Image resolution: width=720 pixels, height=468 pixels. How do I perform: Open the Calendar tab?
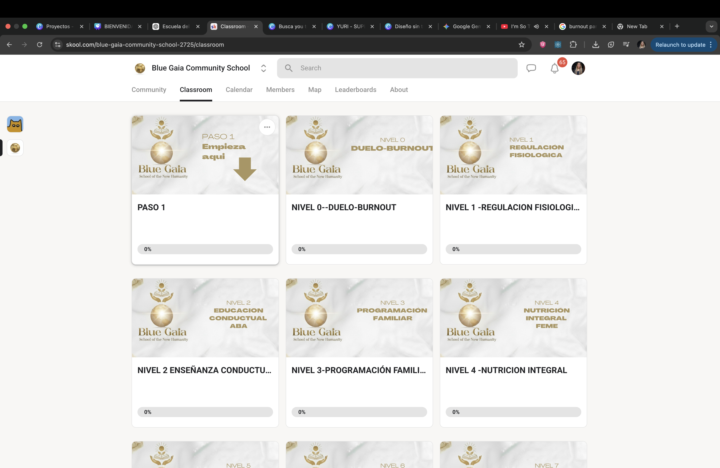[239, 90]
